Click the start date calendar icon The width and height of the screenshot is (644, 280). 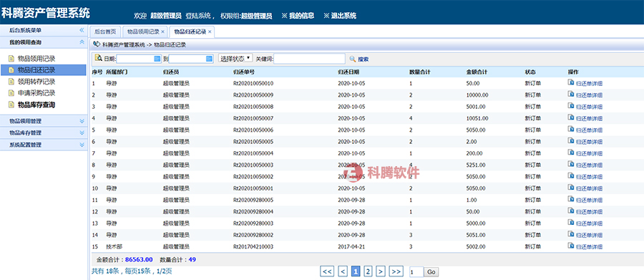point(157,59)
